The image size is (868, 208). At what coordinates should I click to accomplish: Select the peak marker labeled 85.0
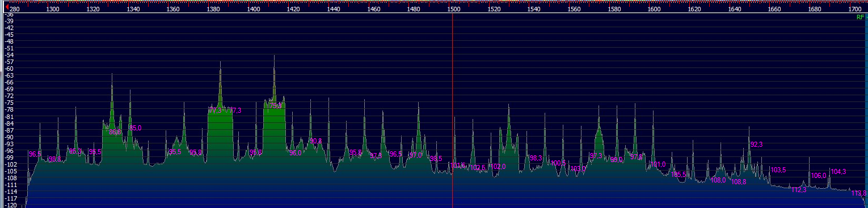(136, 128)
